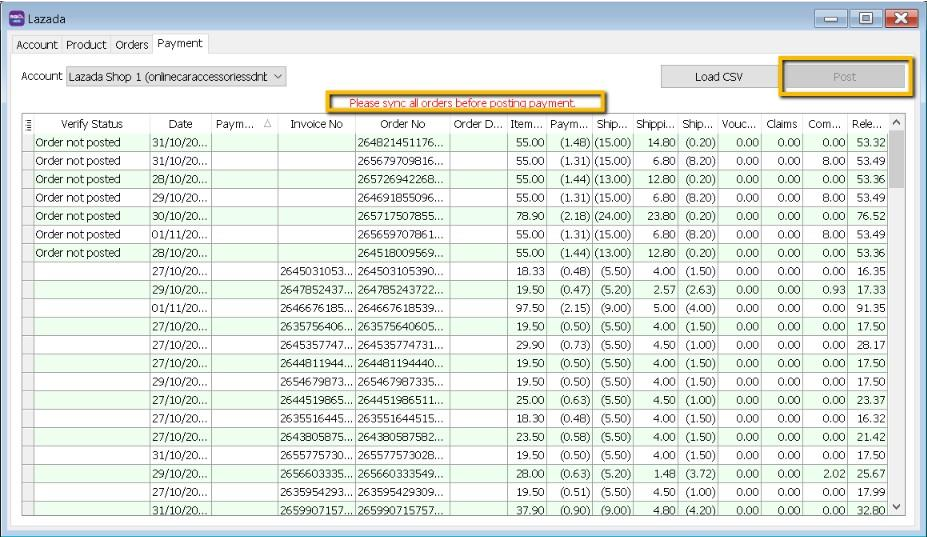Click the scrollbar up arrow
Image resolution: width=927 pixels, height=537 pixels.
[896, 123]
